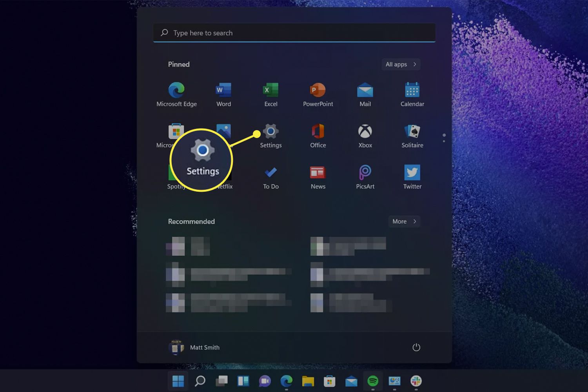Open the News app

318,177
